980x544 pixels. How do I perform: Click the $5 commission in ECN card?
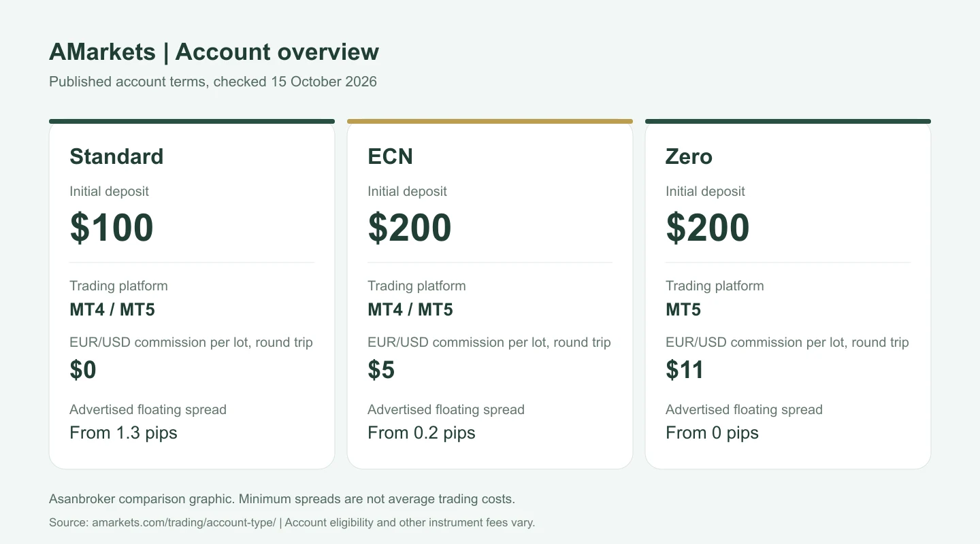point(381,370)
